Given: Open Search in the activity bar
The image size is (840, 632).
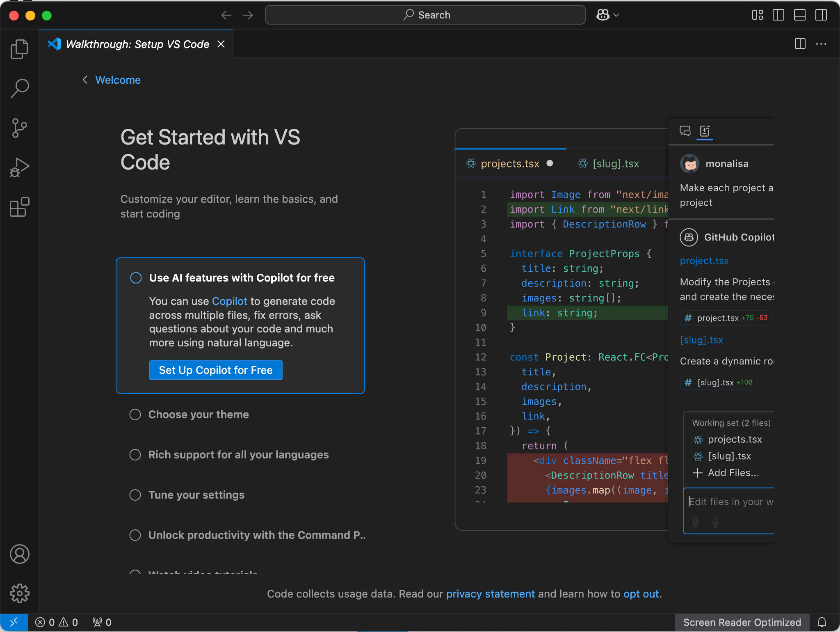Looking at the screenshot, I should pos(19,87).
